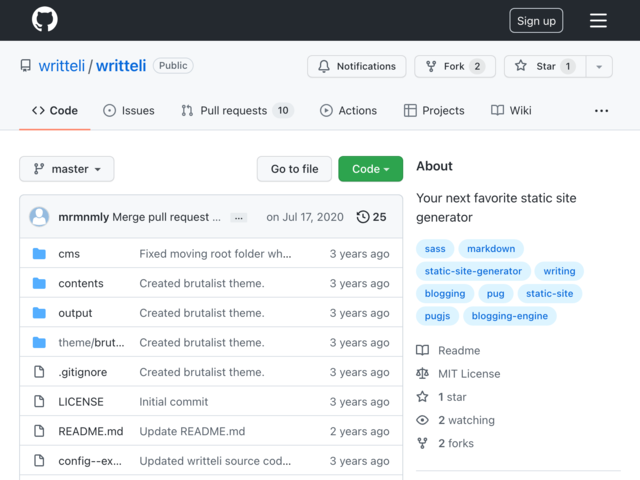Open mrmnmly author link
The image size is (640, 480).
[83, 217]
